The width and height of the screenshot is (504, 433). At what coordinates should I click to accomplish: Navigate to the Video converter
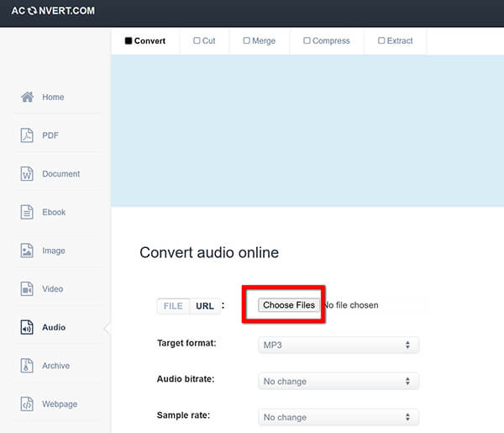pos(53,289)
